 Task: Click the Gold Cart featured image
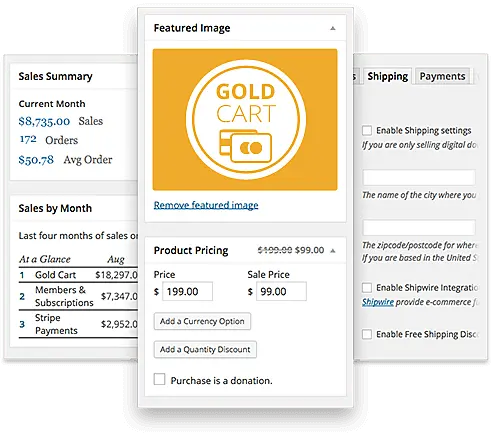(x=245, y=120)
